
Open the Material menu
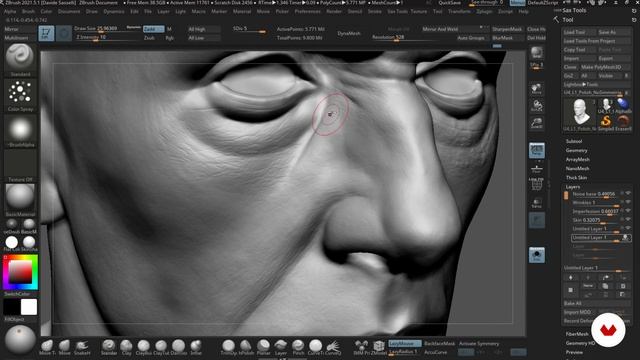[242, 11]
